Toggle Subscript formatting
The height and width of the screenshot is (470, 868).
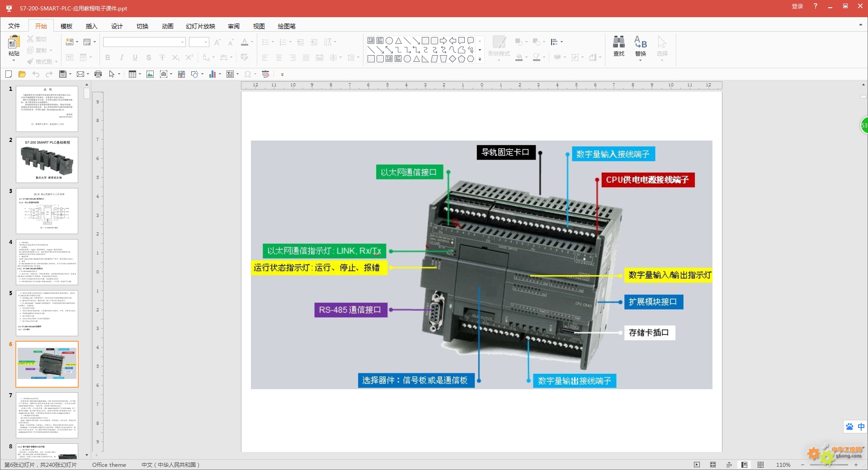tap(175, 57)
